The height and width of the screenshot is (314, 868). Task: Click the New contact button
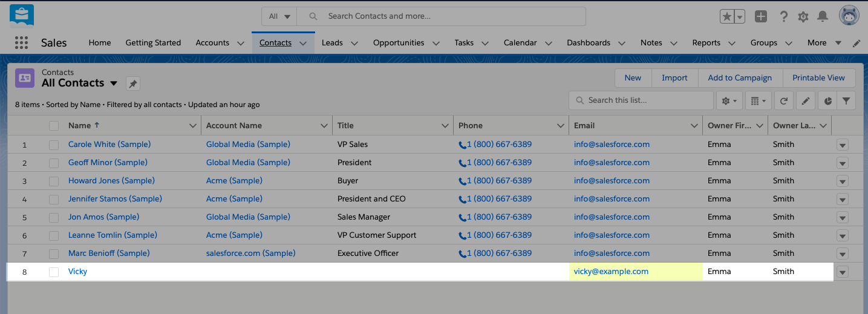(633, 78)
